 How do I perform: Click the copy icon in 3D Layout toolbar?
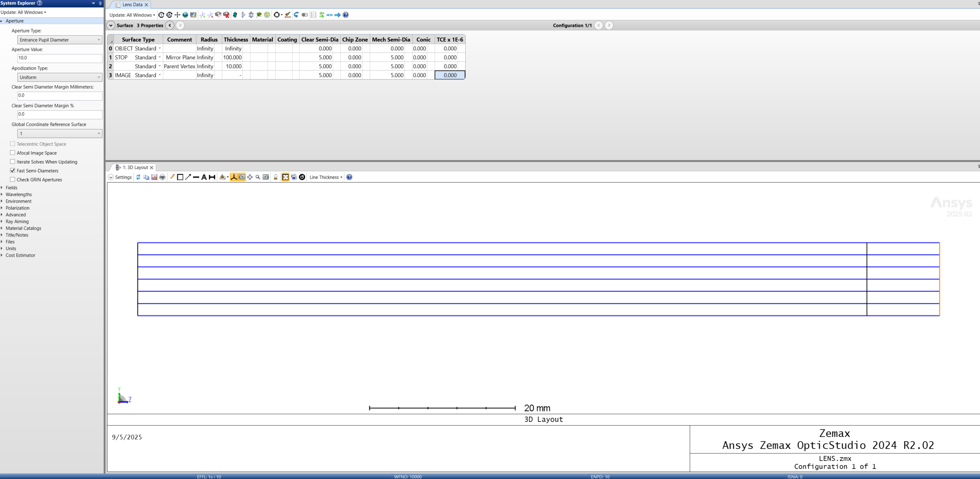tap(146, 177)
